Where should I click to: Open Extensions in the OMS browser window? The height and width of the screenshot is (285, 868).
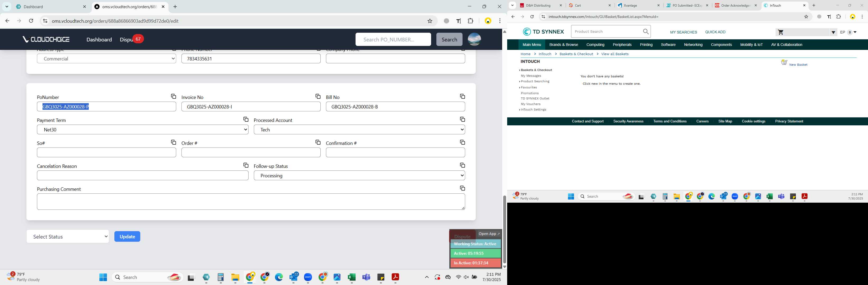coord(470,21)
